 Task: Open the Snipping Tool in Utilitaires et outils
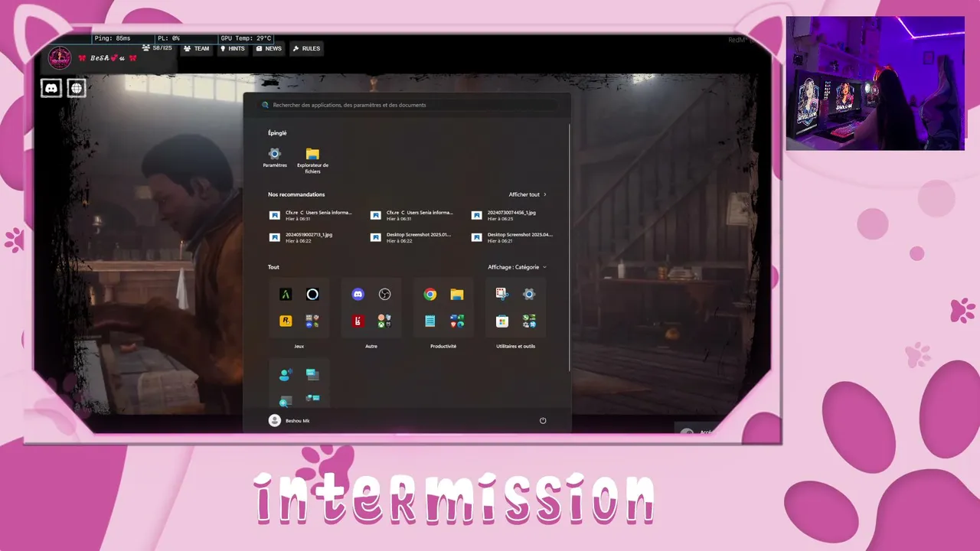click(501, 295)
